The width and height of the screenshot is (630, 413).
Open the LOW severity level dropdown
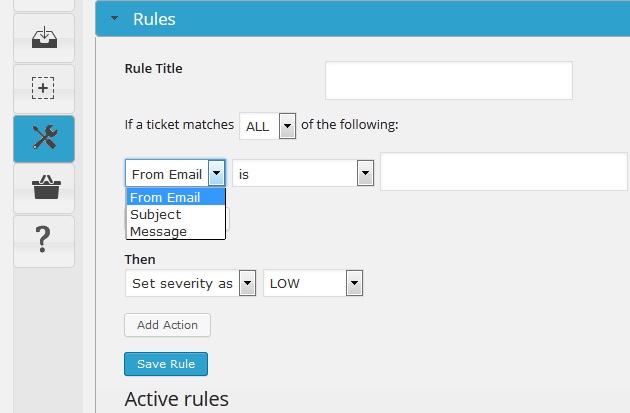pyautogui.click(x=313, y=283)
